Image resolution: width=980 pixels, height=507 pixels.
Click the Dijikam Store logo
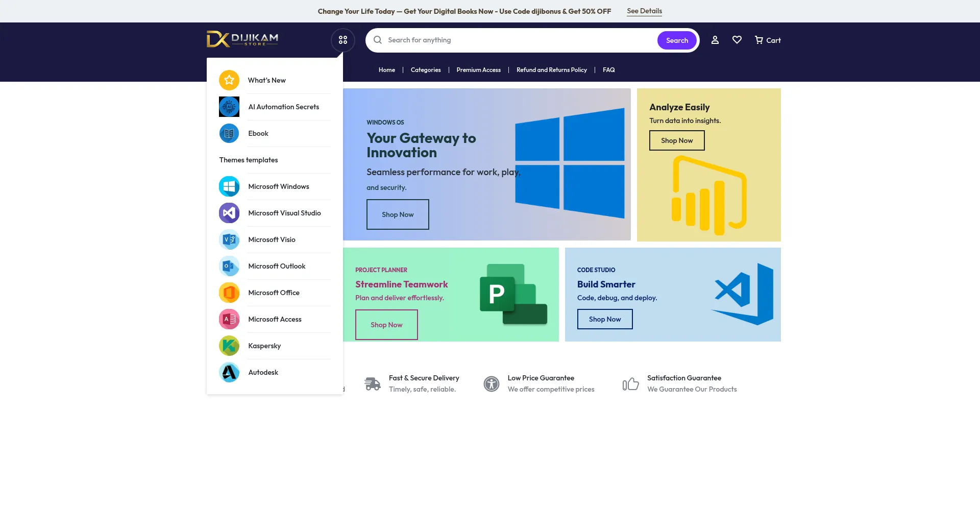[x=242, y=39]
